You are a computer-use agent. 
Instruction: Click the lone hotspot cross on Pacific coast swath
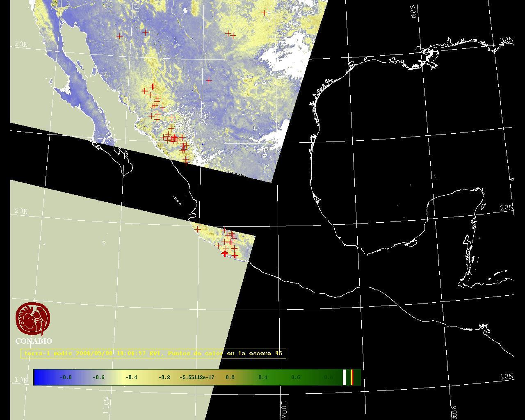(x=198, y=229)
